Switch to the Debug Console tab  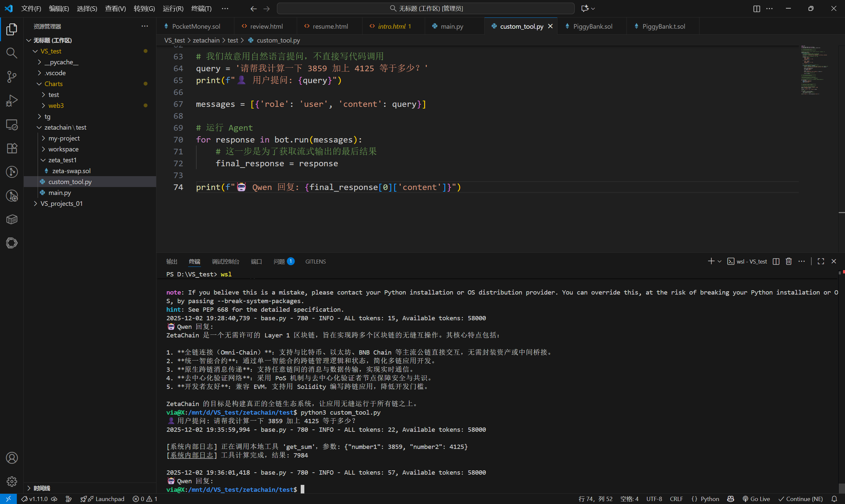(x=225, y=261)
